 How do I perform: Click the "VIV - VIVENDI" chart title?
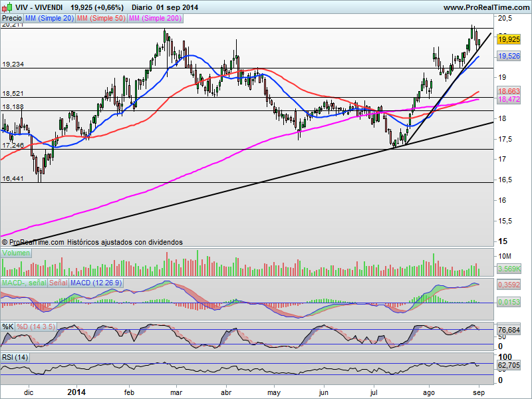point(39,7)
